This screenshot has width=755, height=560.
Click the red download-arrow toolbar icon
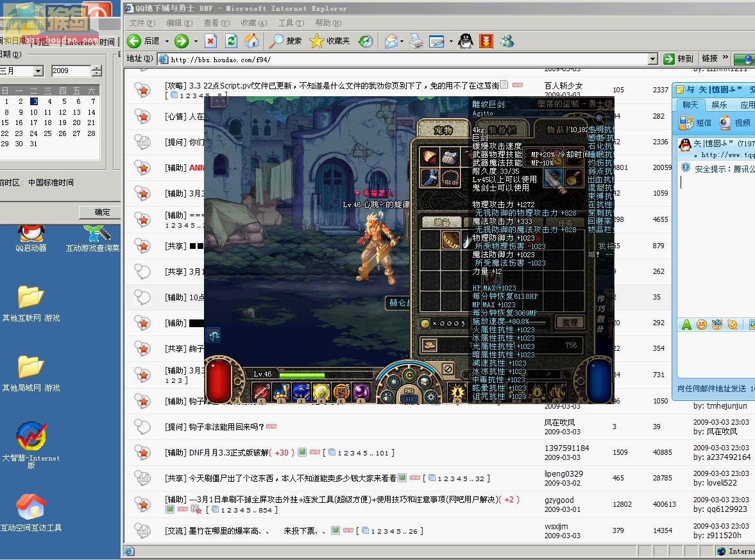486,42
